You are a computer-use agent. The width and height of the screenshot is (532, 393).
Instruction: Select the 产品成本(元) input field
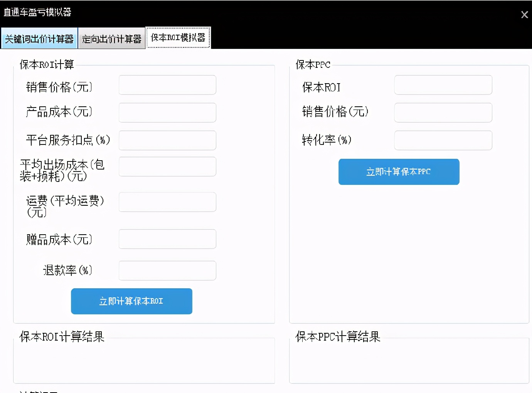[167, 113]
